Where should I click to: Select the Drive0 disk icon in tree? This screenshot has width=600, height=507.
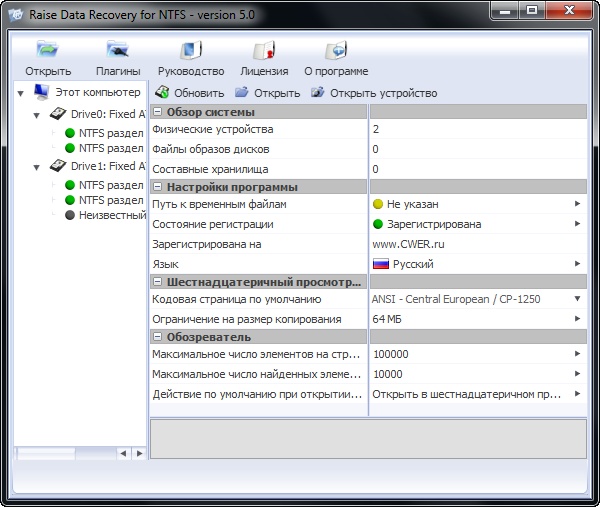tap(58, 114)
